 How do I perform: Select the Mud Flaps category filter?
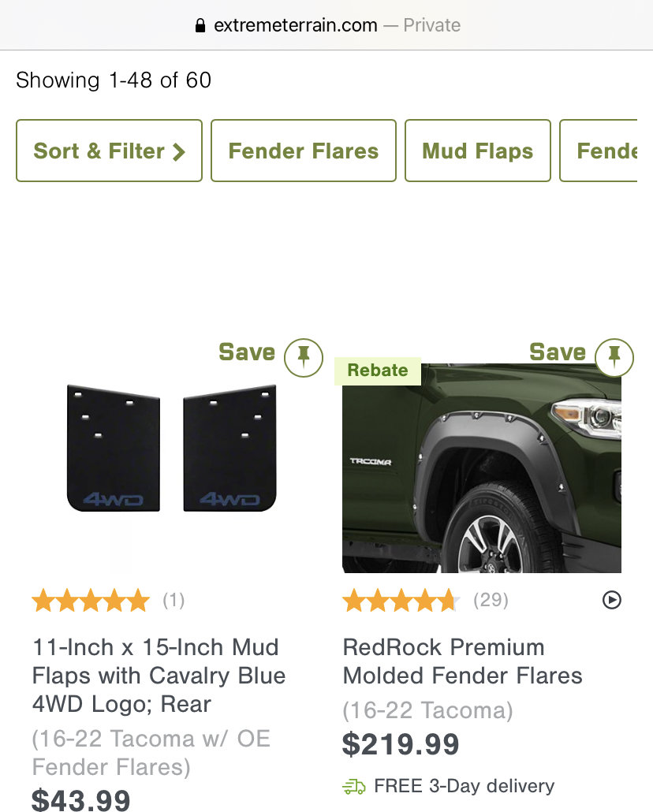(x=477, y=151)
